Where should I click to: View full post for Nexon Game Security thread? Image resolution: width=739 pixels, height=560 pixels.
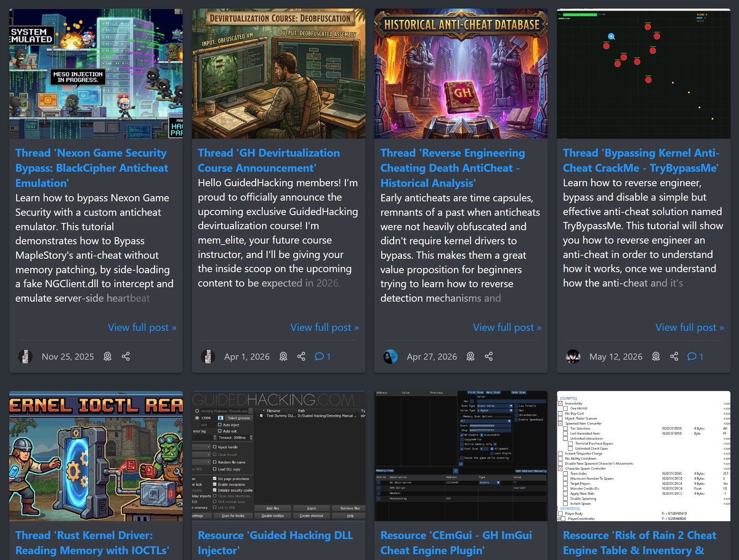[142, 328]
